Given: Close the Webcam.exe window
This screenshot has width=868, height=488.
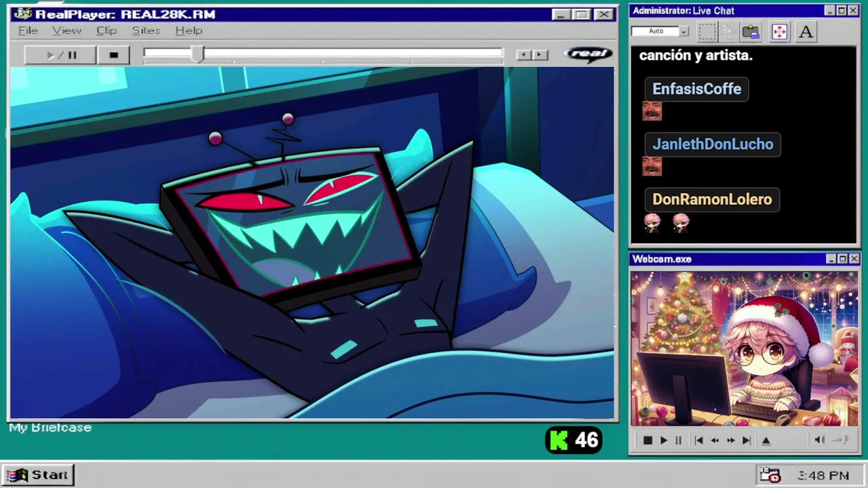Looking at the screenshot, I should pyautogui.click(x=854, y=259).
